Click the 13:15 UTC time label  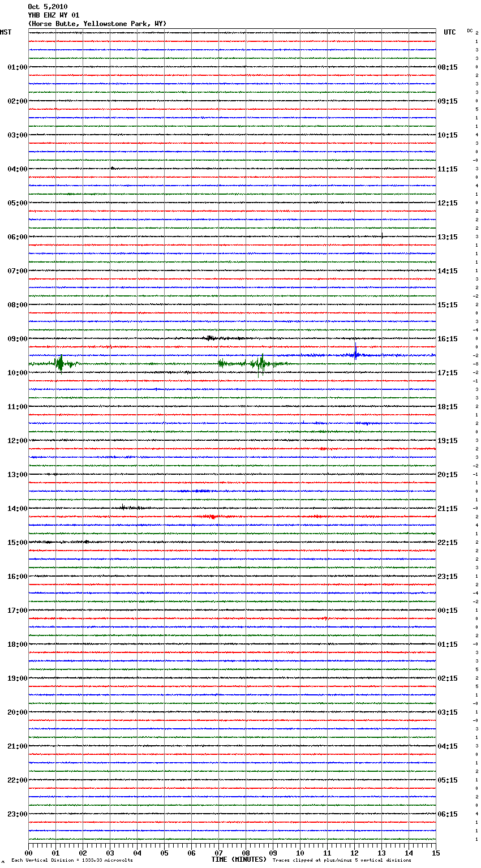pos(448,237)
